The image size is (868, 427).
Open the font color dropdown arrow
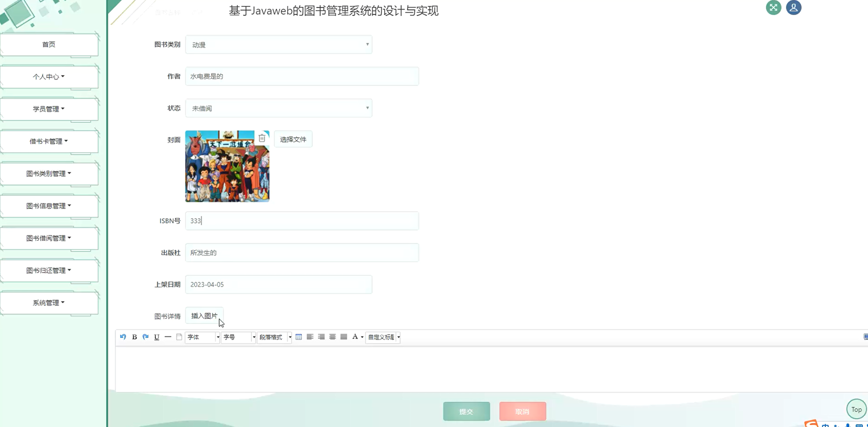(x=362, y=337)
